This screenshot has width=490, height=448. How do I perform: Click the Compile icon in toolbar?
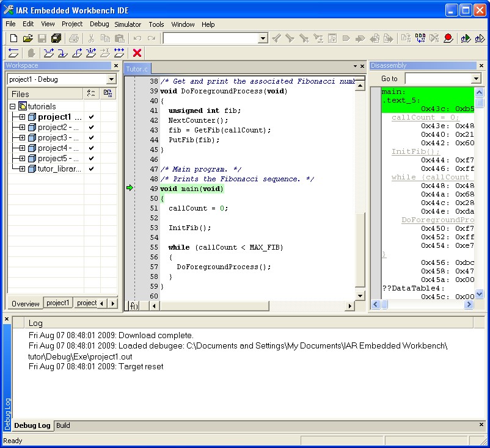click(x=406, y=38)
